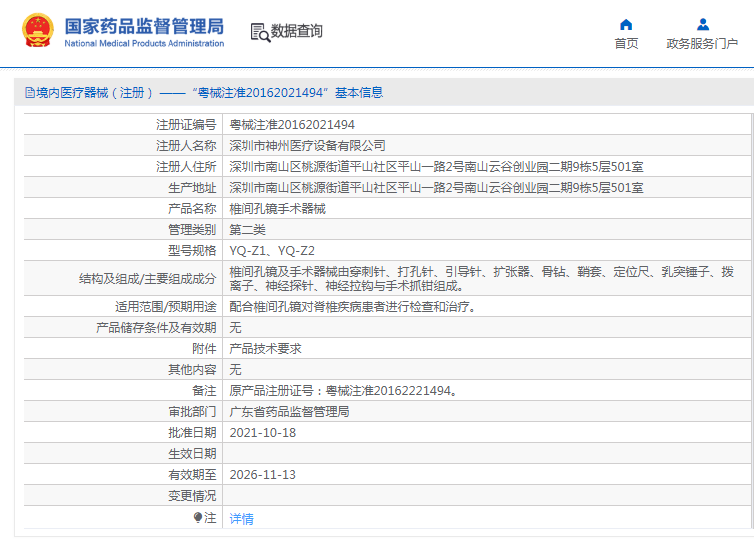Open the 数据查询 search icon
Viewport: 754px width, 540px height.
click(x=260, y=32)
